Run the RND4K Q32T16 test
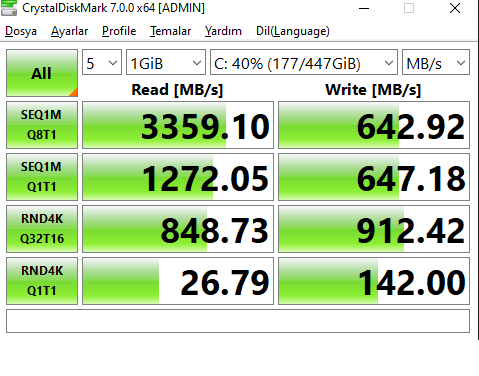 42,229
